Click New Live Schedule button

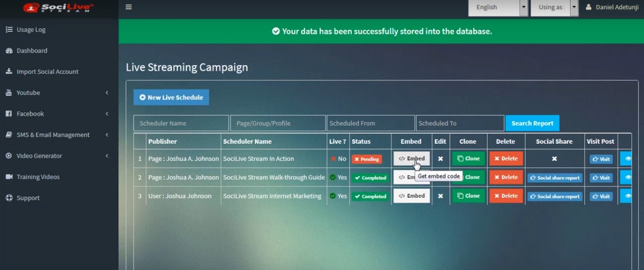click(171, 97)
